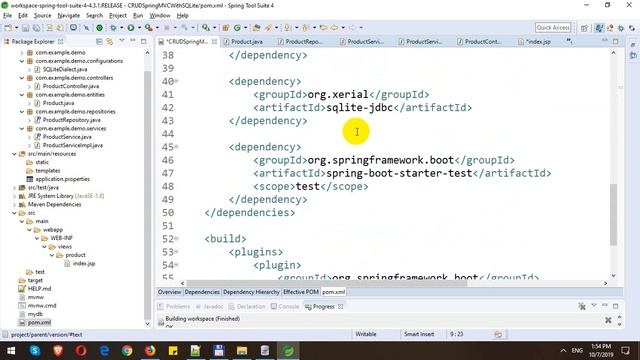Click the editor vertical scrollbar thumb
Screen dimensions: 640x360
tap(613, 215)
